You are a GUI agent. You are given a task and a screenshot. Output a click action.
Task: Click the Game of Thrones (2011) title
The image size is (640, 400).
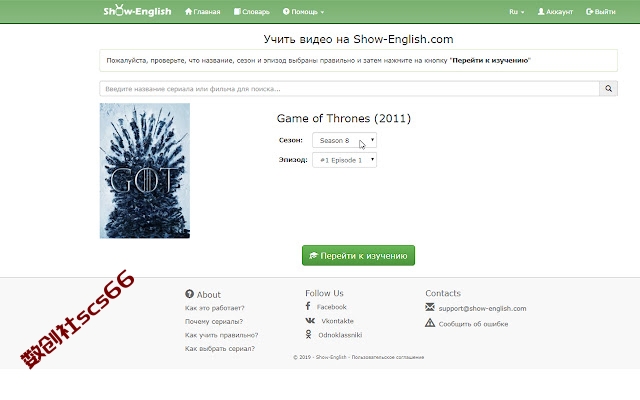pyautogui.click(x=344, y=118)
